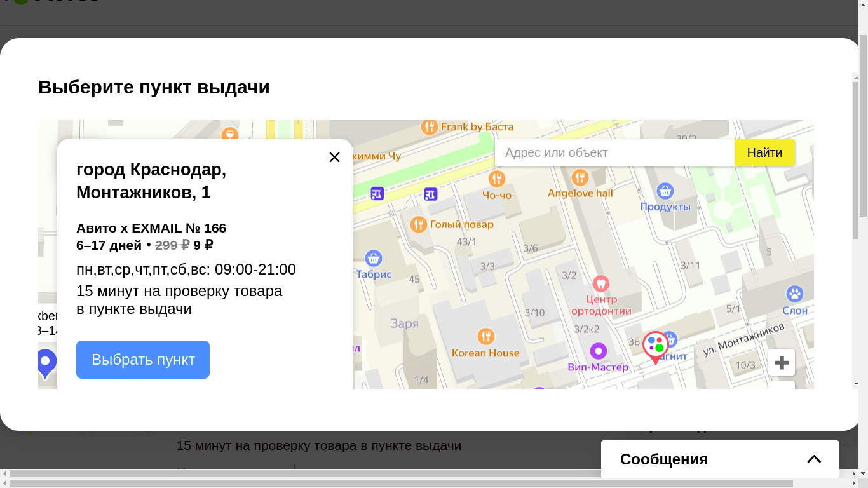The height and width of the screenshot is (488, 868).
Task: Click building number 3/2к2 on the map
Action: coord(587,329)
